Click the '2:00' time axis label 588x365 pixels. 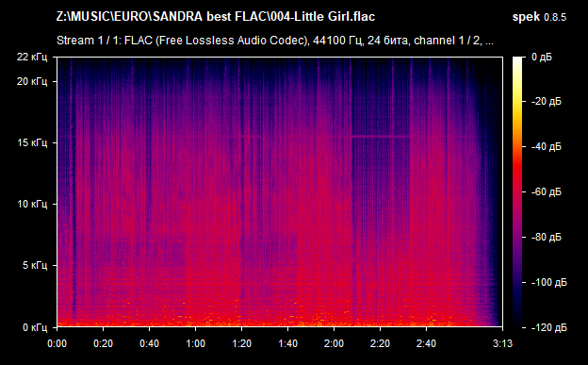pos(334,343)
